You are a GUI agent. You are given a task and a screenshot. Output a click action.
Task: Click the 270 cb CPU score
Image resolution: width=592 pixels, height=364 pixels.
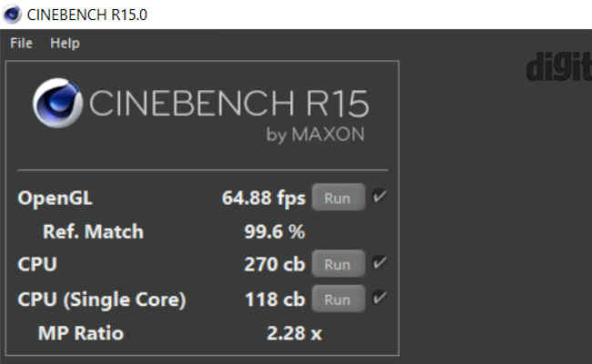click(274, 264)
